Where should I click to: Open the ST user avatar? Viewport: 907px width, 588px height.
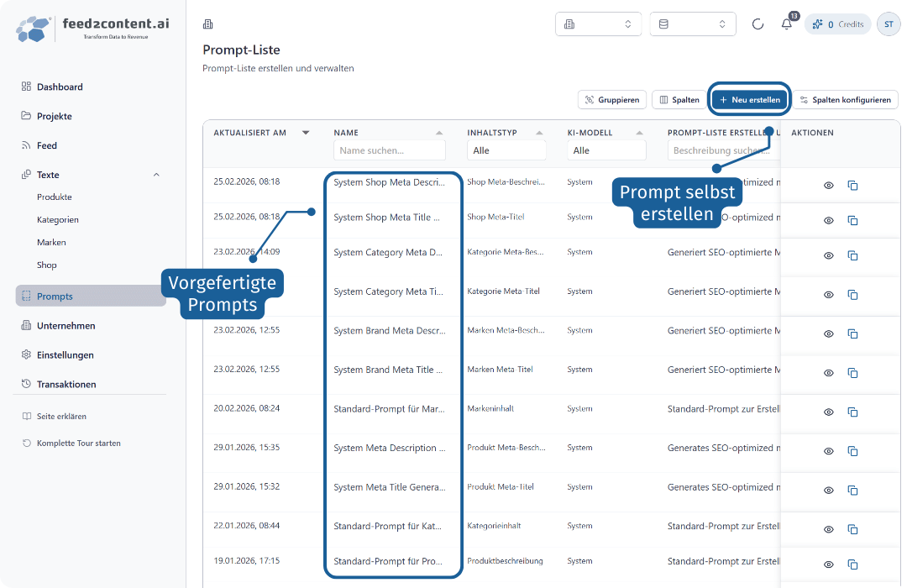coord(888,24)
